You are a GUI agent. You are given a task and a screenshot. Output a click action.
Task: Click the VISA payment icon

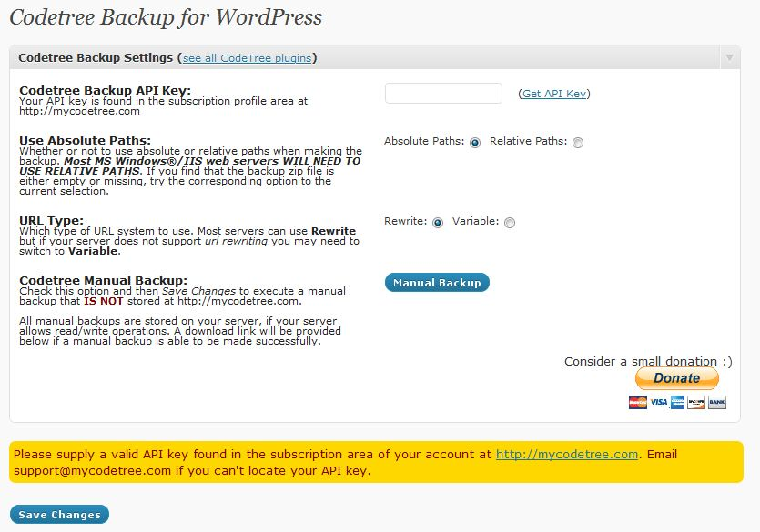coord(659,402)
